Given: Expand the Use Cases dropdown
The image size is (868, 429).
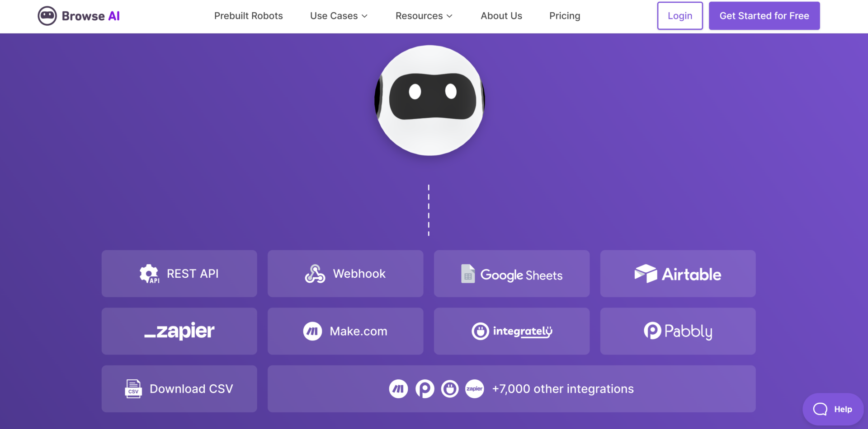Looking at the screenshot, I should (338, 16).
